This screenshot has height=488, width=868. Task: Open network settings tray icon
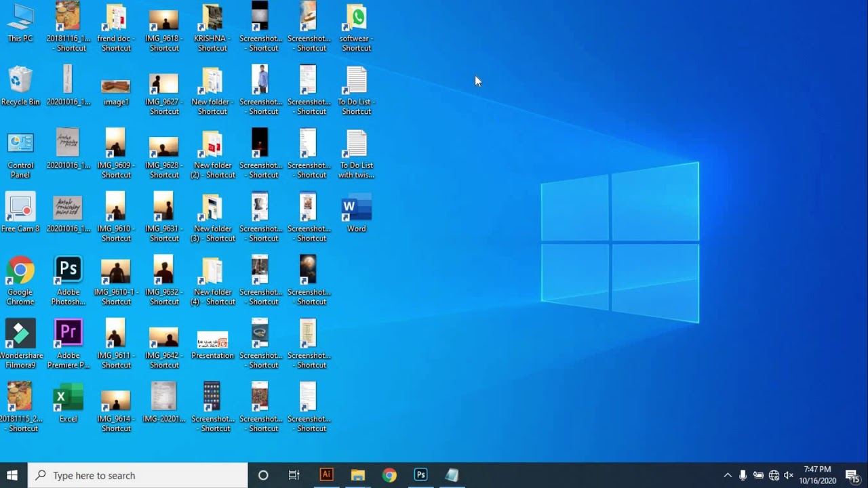[774, 475]
